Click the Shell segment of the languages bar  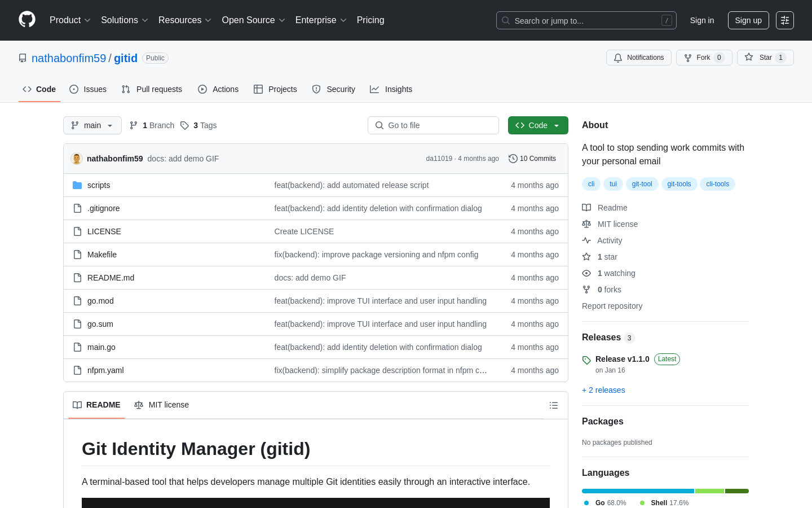pos(710,491)
